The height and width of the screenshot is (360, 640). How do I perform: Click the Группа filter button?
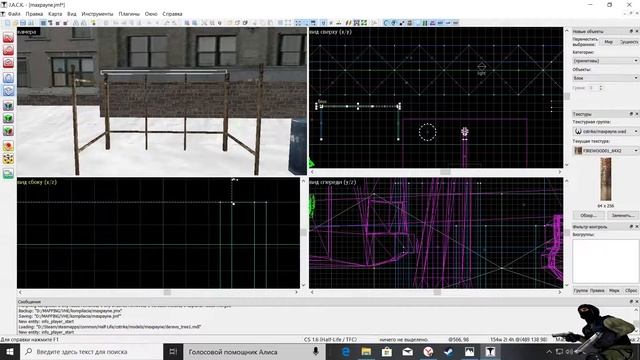coord(580,291)
